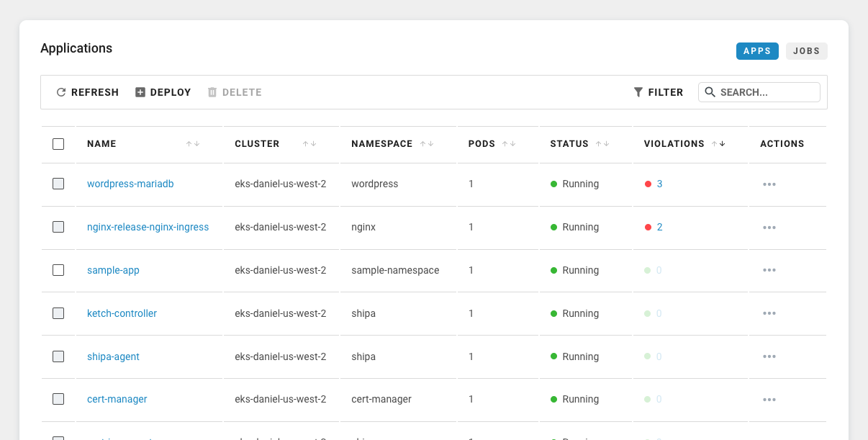Open actions menu for shipa-agent
868x440 pixels.
769,357
